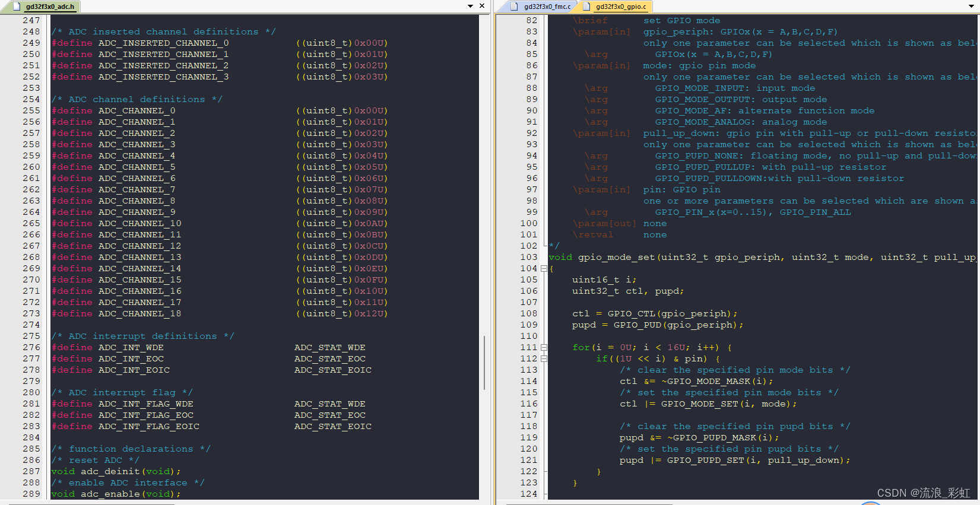Click line number 274 in the left pane

[31, 325]
